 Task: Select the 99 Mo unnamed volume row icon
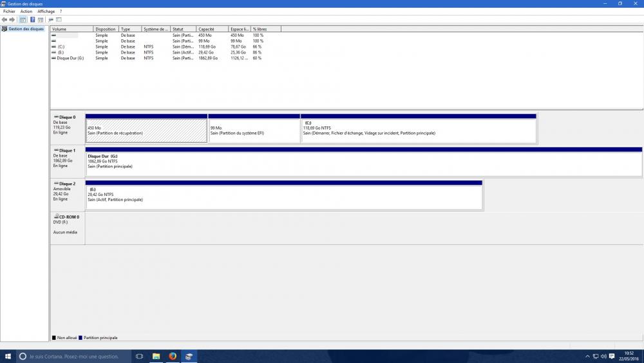pyautogui.click(x=53, y=41)
